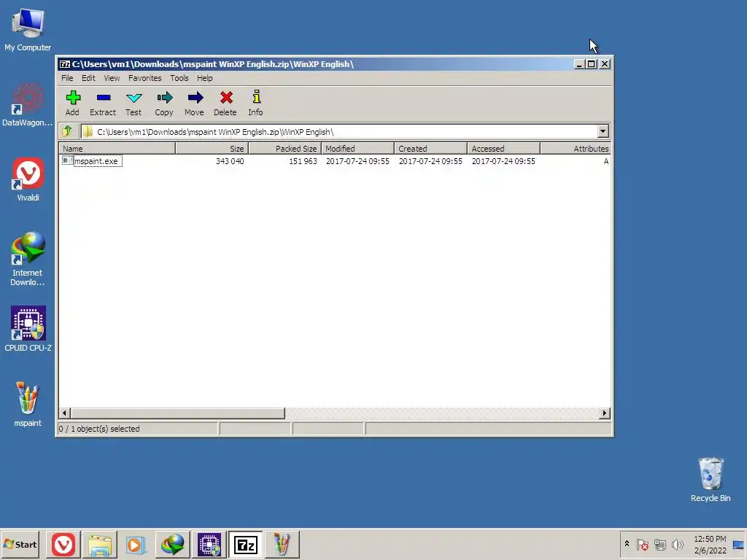Click the 7-Zip taskbar button

click(x=245, y=544)
